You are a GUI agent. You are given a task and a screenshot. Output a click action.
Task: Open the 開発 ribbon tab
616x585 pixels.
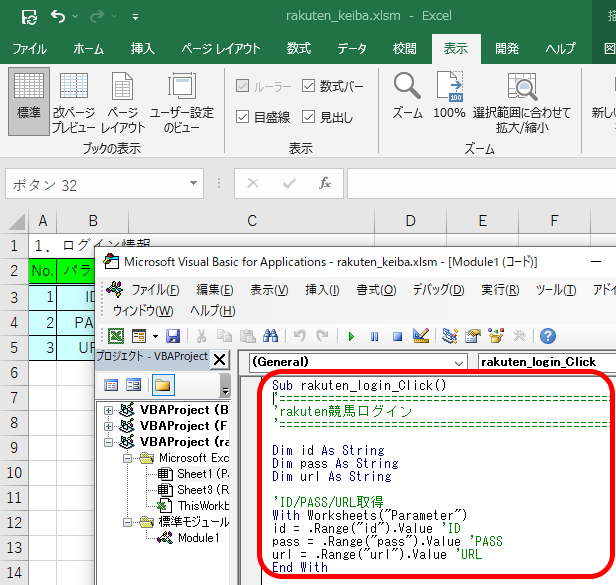pyautogui.click(x=507, y=49)
